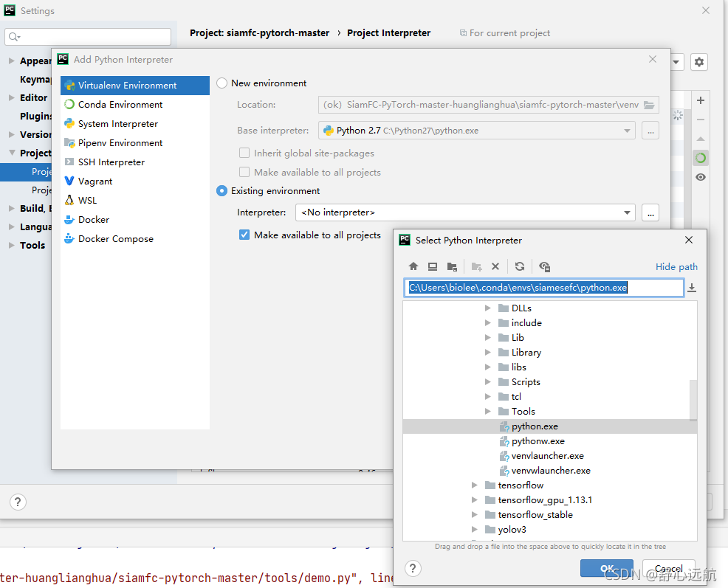Expand the yolov3 folder
The height and width of the screenshot is (588, 728).
pyautogui.click(x=474, y=529)
